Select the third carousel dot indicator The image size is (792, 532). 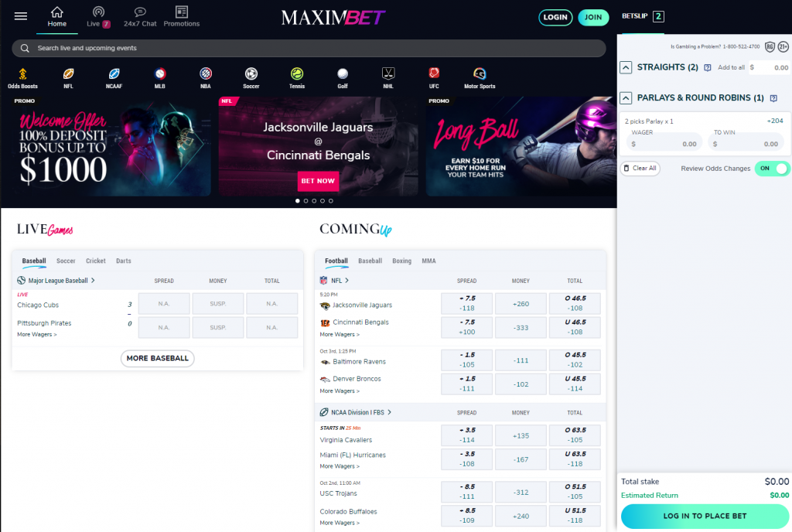tap(314, 201)
